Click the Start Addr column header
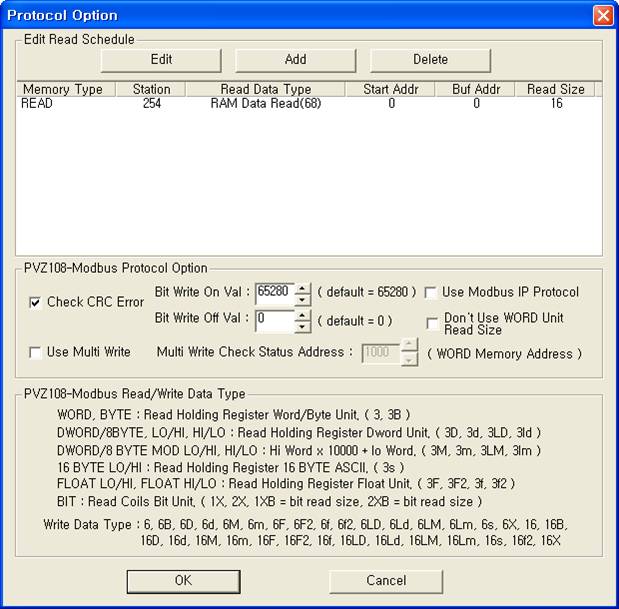The height and width of the screenshot is (609, 619). point(391,89)
